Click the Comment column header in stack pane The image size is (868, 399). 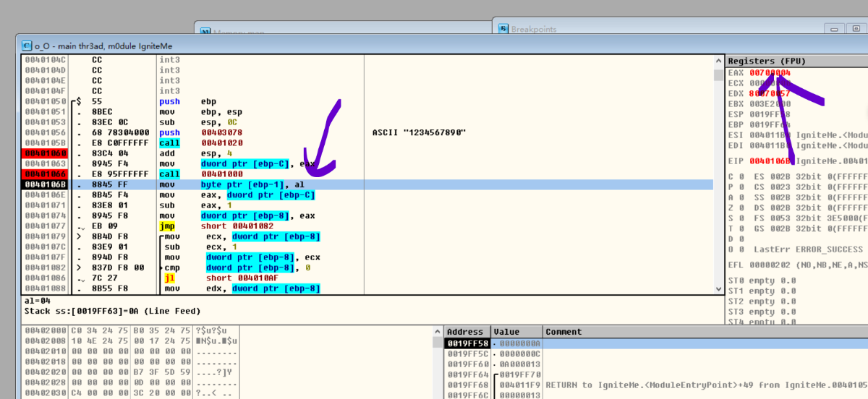pos(705,332)
